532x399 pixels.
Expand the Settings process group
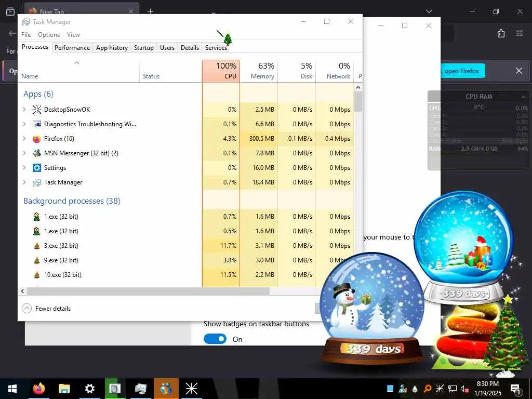(24, 168)
